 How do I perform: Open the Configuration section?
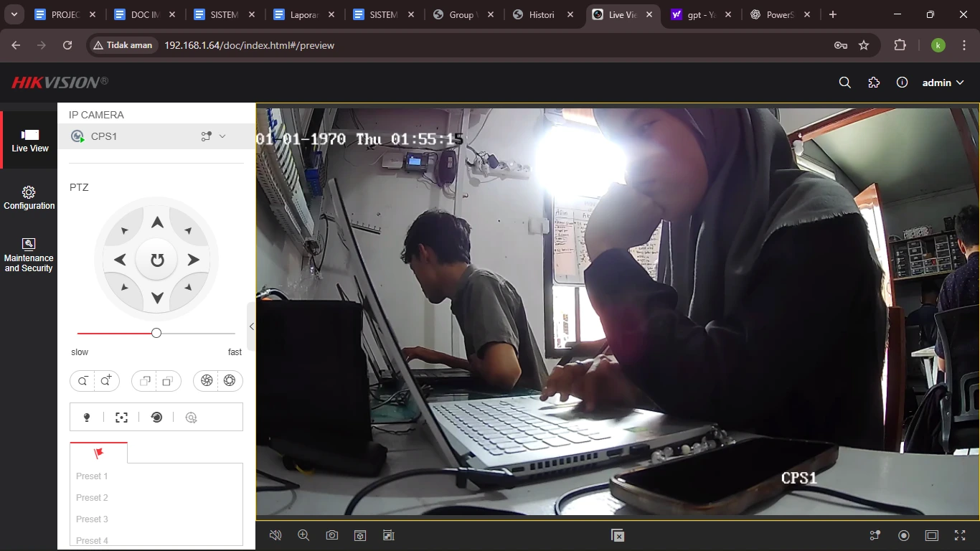29,198
